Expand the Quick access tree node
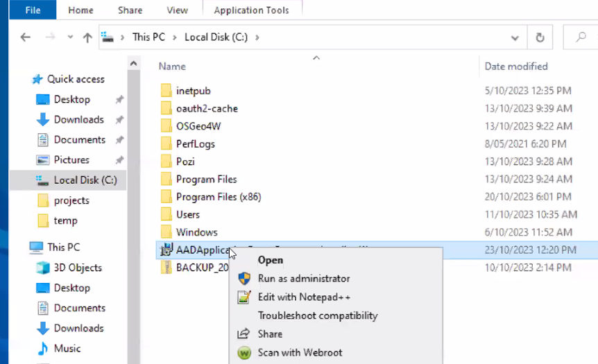Viewport: 598px width, 364px height. click(22, 80)
